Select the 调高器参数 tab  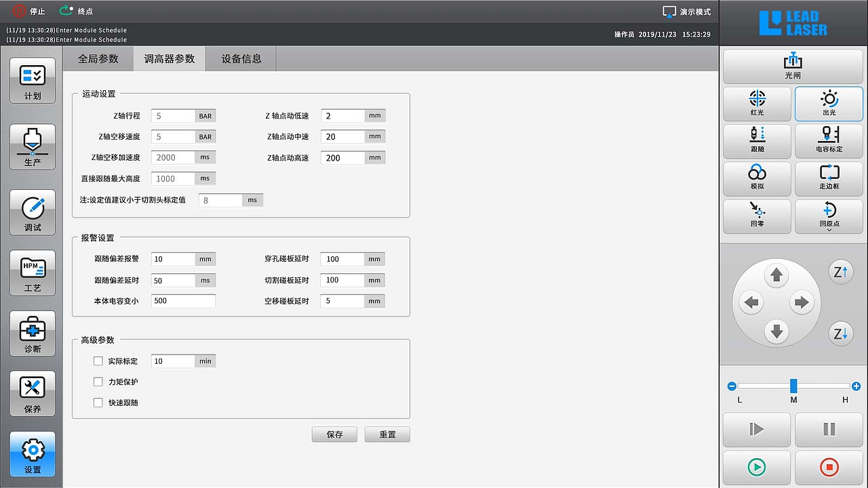(170, 59)
